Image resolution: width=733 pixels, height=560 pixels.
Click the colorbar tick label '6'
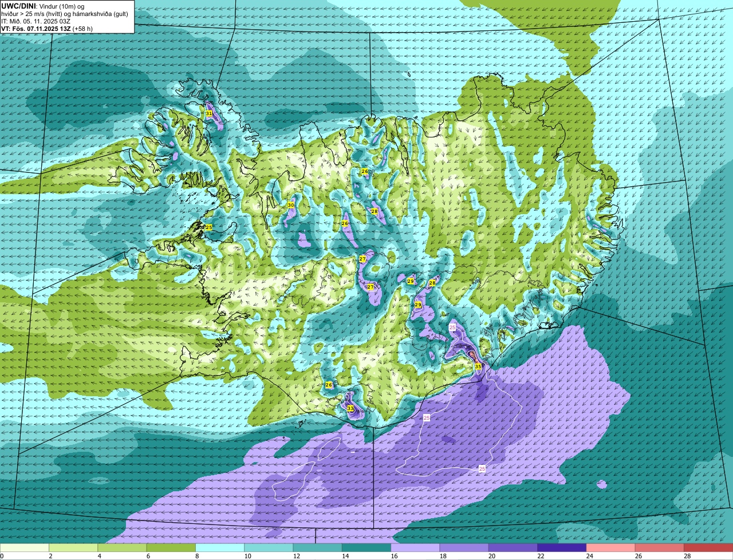point(148,556)
